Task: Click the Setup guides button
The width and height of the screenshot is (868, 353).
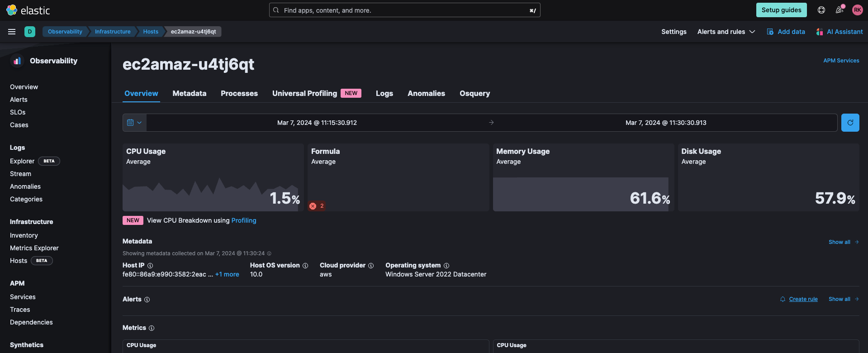Action: coord(781,10)
